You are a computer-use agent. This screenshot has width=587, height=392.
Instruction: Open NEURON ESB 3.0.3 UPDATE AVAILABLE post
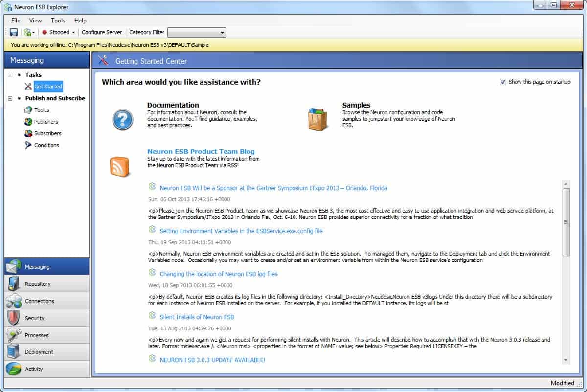[x=212, y=360]
